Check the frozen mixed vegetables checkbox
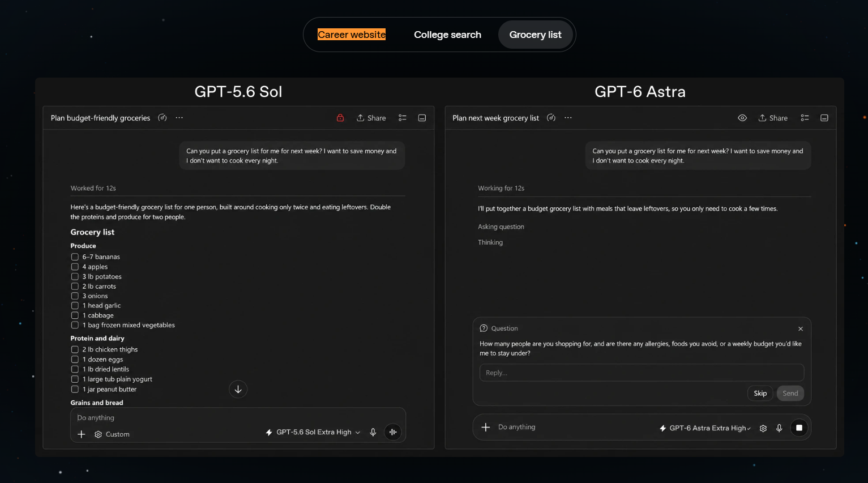Screen dimensions: 868x483 [75, 325]
